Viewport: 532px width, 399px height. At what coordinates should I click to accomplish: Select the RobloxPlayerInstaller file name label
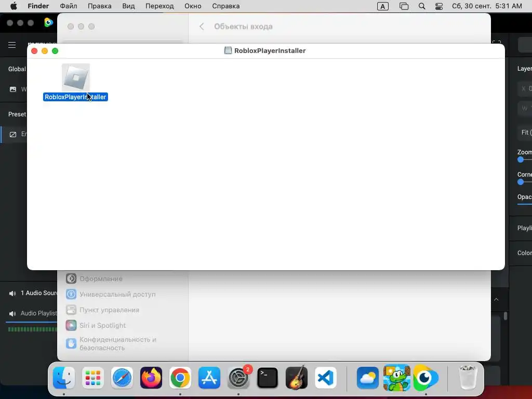click(76, 97)
